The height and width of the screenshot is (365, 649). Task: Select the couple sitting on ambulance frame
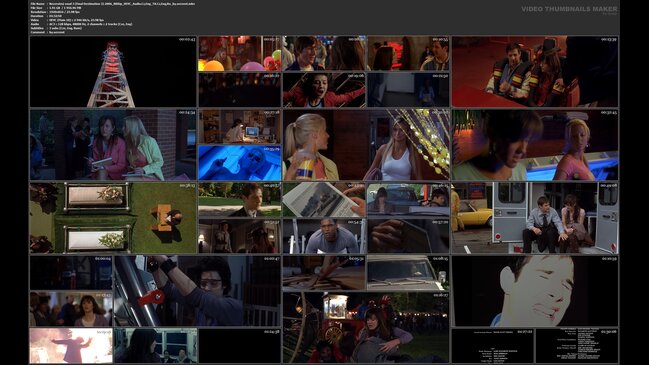tap(535, 218)
